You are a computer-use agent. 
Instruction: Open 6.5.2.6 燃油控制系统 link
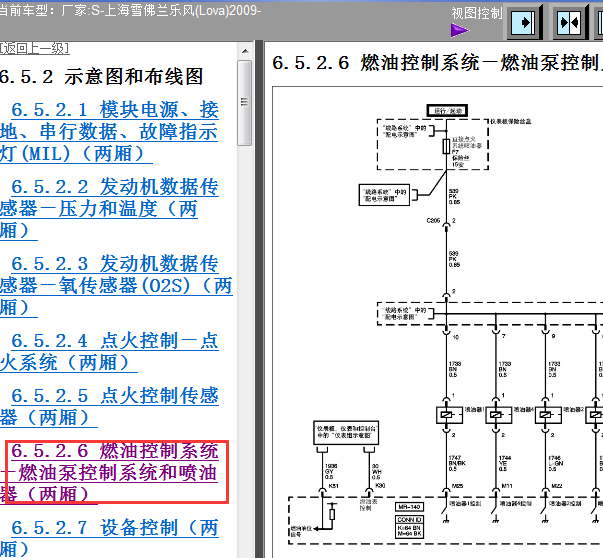pos(109,473)
